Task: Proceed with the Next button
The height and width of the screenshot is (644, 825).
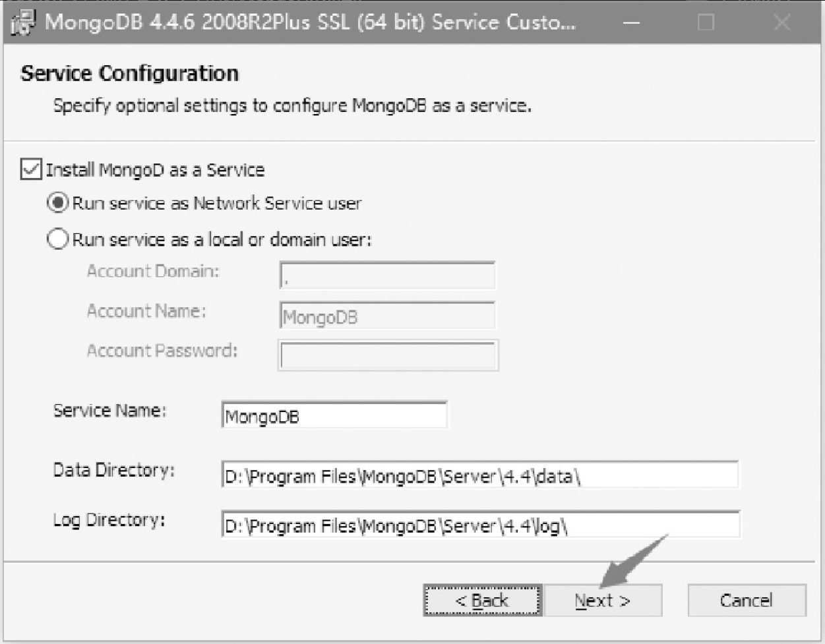Action: click(603, 600)
